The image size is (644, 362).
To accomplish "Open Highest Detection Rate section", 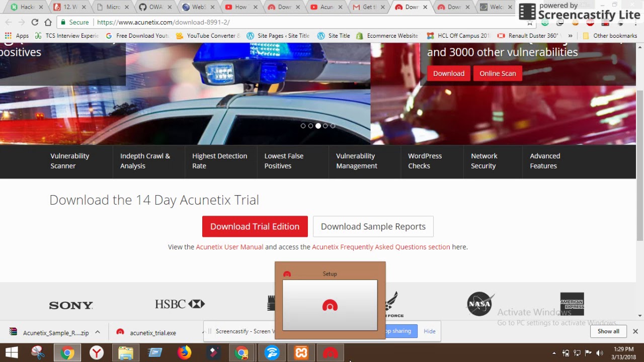I will pos(220,161).
